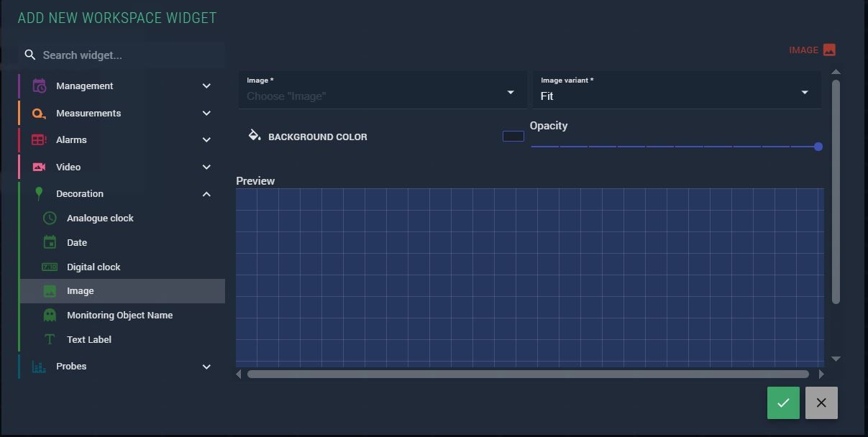Viewport: 868px width, 437px height.
Task: Click the Monitoring Object Name ghost icon
Action: pos(50,316)
